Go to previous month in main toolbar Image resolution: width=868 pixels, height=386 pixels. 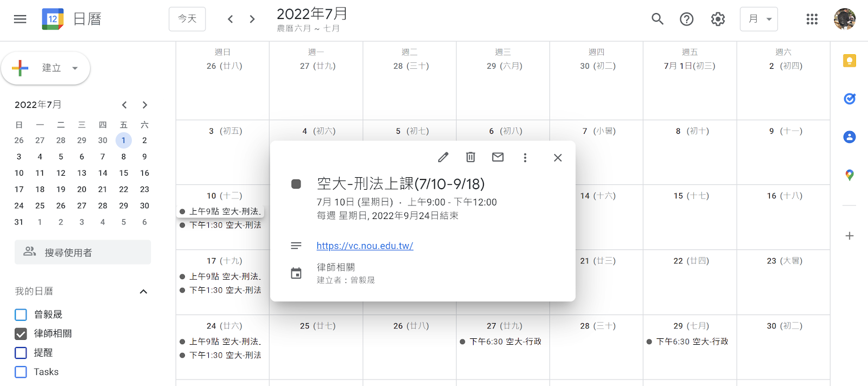coord(231,19)
